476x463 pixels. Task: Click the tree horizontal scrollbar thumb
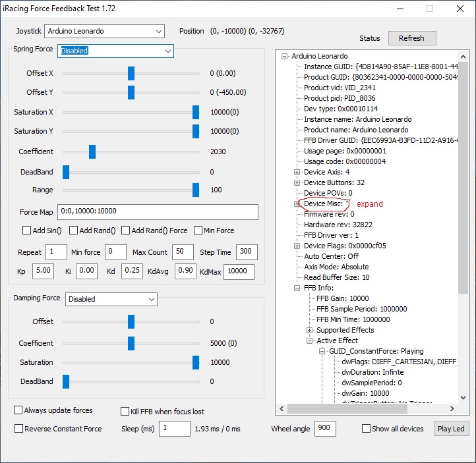pos(347,409)
